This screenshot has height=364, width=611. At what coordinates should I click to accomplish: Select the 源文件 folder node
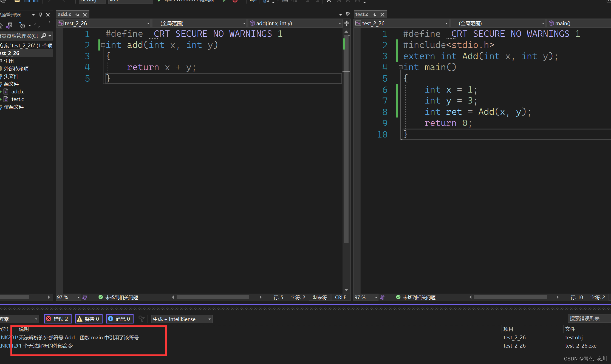point(11,84)
